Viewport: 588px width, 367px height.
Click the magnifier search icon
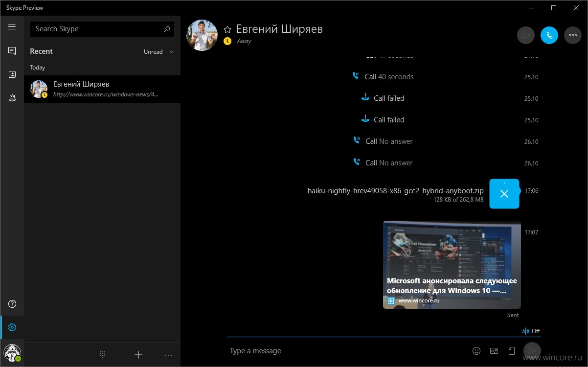tap(167, 29)
